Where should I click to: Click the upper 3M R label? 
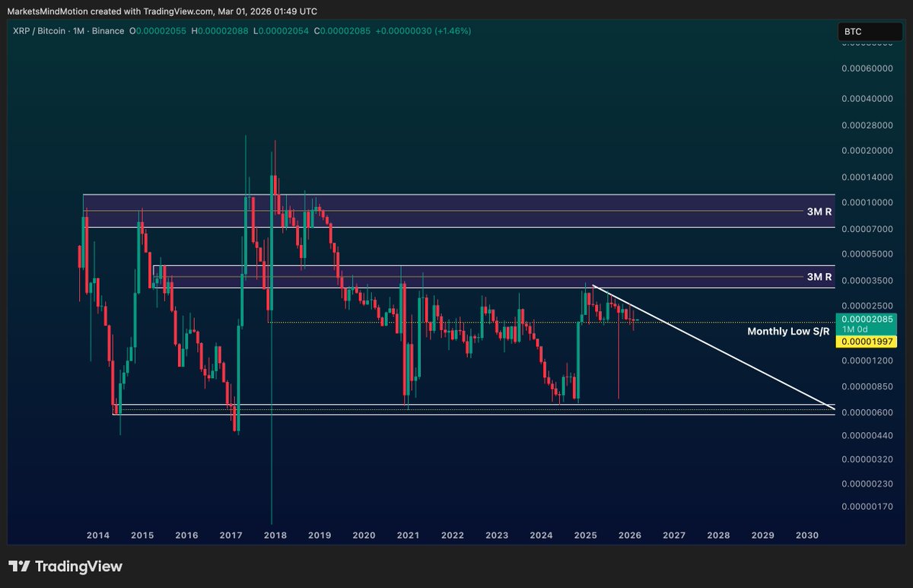coord(819,211)
